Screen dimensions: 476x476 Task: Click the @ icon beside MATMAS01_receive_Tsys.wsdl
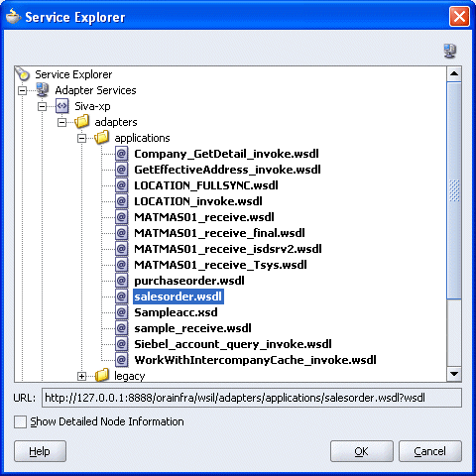[x=121, y=265]
